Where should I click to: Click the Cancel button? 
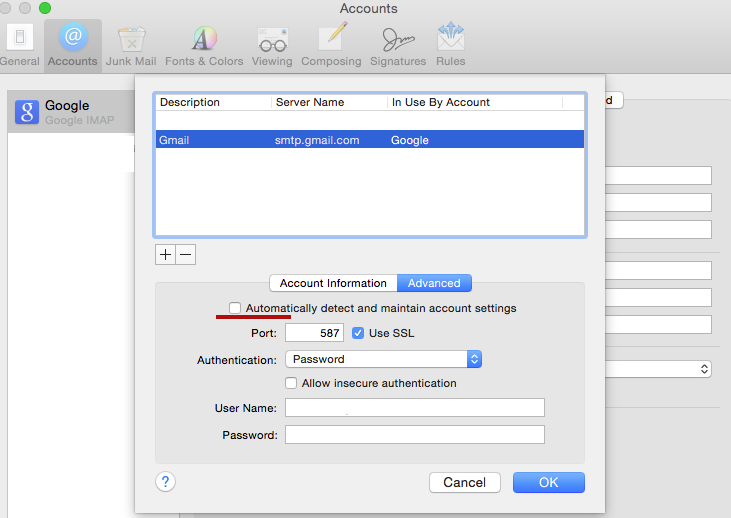(x=465, y=482)
